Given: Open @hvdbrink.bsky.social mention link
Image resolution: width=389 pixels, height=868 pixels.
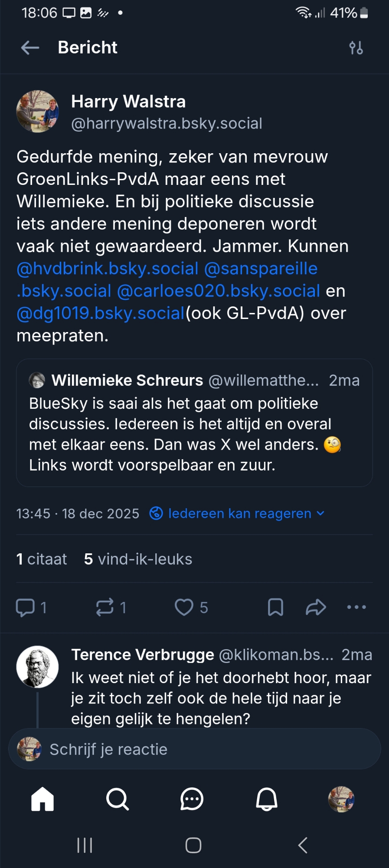Looking at the screenshot, I should (107, 269).
